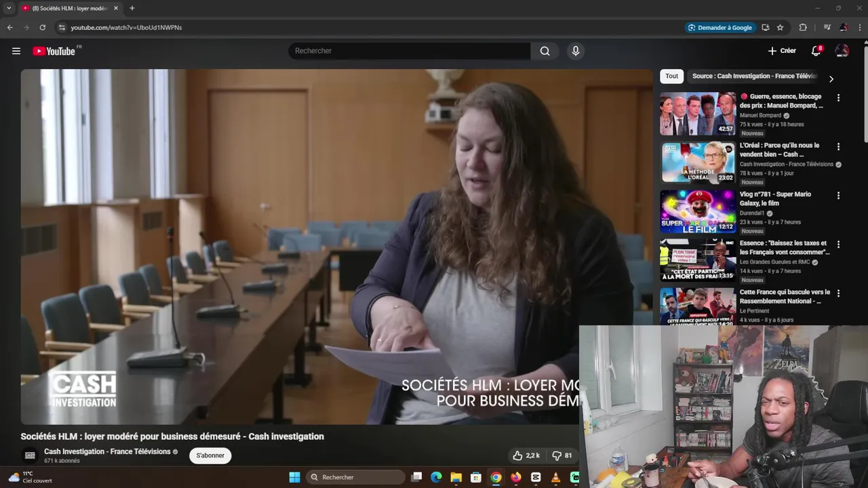This screenshot has width=868, height=488.
Task: Close the Sociétés HLM tab
Action: pos(116,8)
